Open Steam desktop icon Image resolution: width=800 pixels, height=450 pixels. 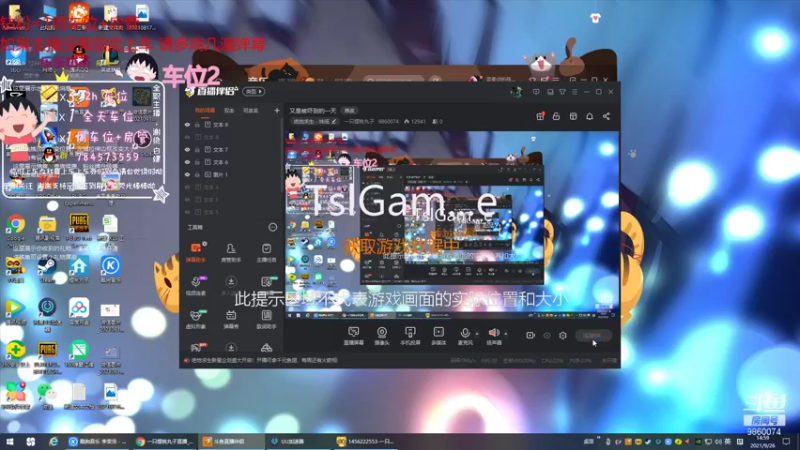point(47,270)
